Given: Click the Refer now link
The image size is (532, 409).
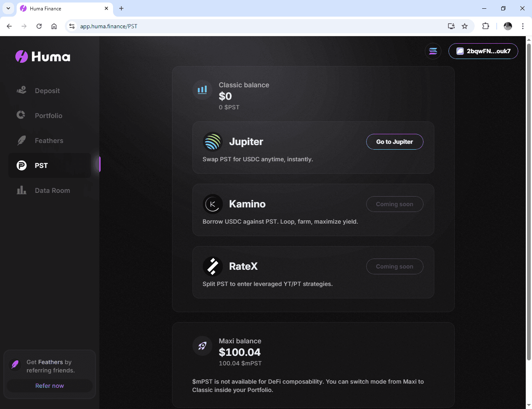Looking at the screenshot, I should [49, 386].
